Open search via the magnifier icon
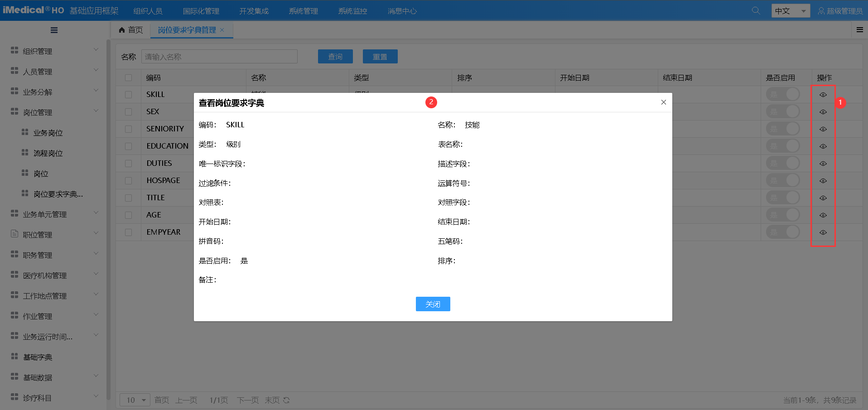868x410 pixels. [755, 10]
